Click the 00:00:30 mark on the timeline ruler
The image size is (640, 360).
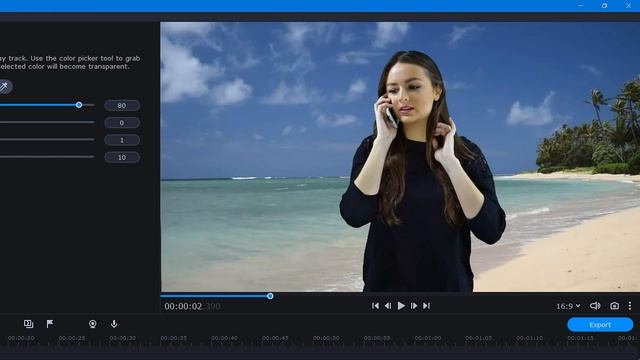click(x=122, y=338)
